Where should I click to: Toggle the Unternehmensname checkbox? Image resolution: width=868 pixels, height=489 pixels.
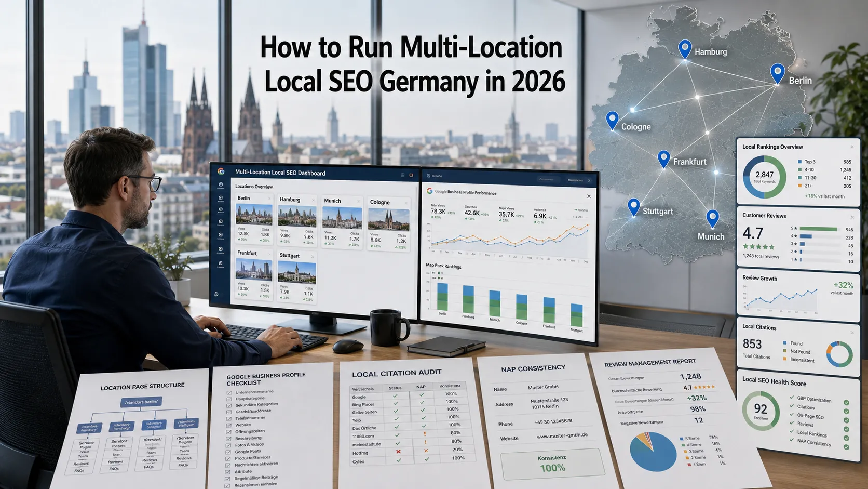229,393
